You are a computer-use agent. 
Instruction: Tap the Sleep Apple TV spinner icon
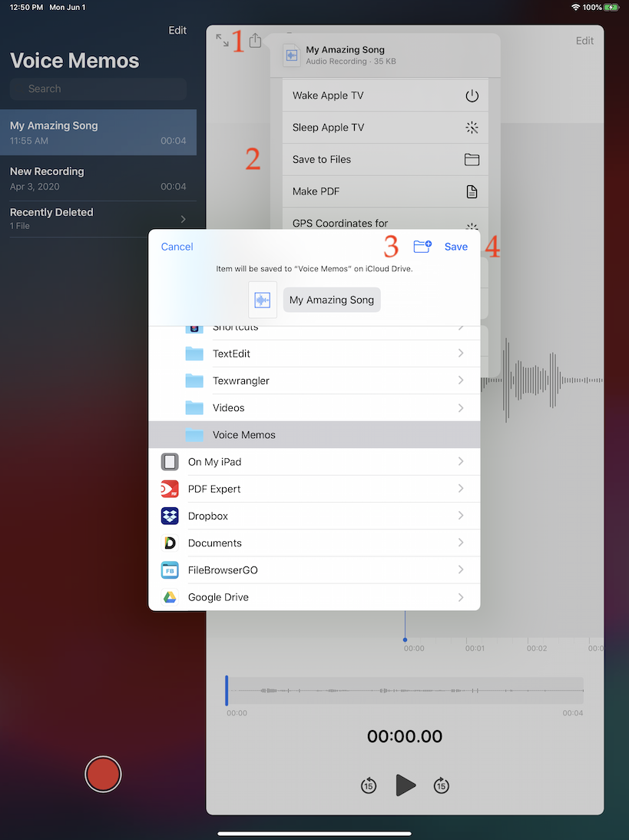472,128
